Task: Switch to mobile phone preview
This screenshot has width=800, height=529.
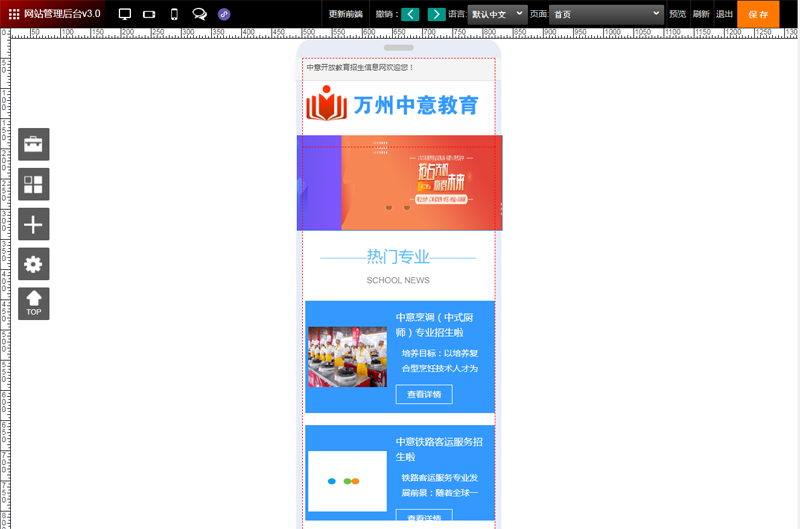Action: click(174, 14)
